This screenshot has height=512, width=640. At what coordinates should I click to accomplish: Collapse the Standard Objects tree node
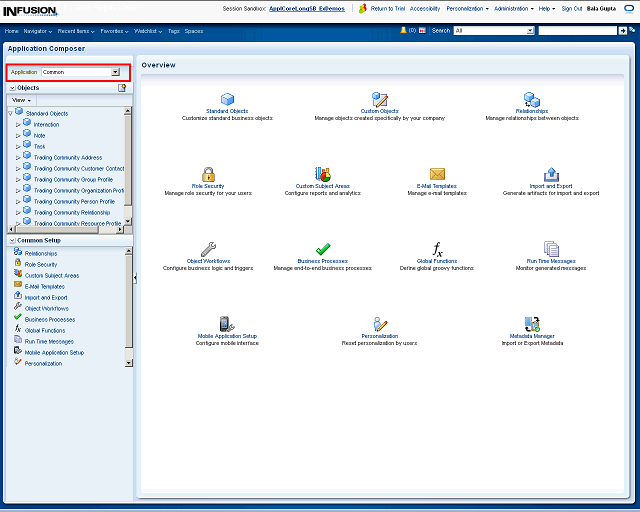tap(10, 113)
